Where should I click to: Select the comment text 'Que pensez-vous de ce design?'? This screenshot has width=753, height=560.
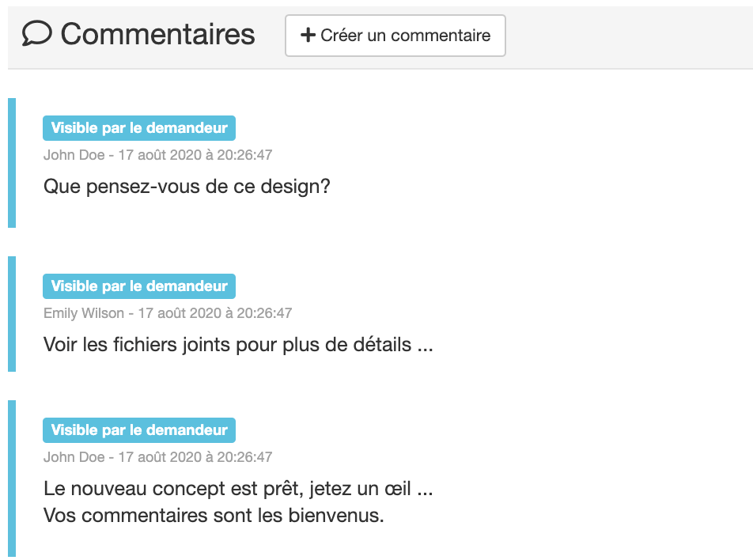187,187
